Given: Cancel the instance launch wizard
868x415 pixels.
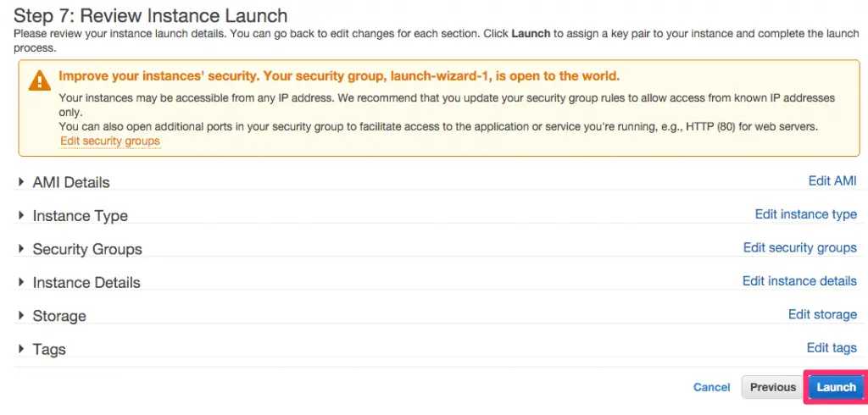Looking at the screenshot, I should pos(711,387).
